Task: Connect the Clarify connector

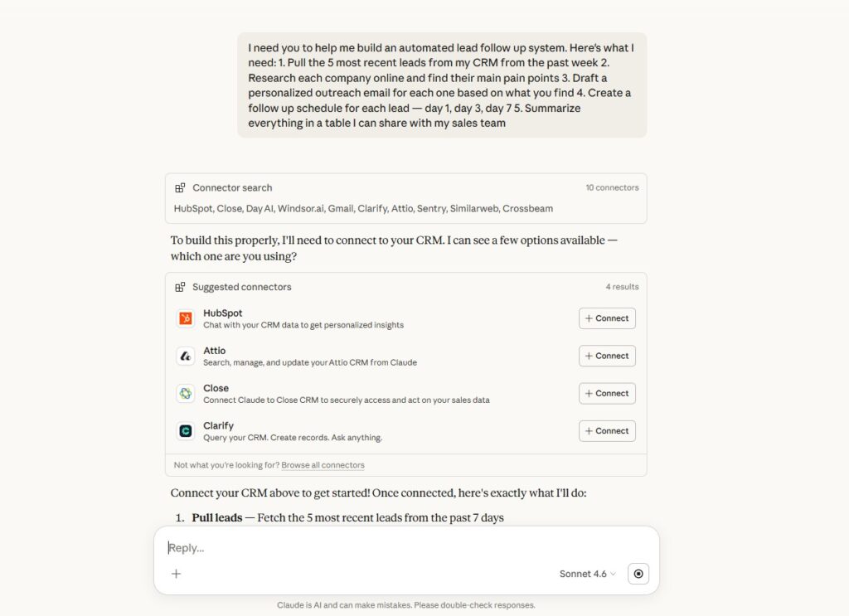Action: click(x=607, y=431)
